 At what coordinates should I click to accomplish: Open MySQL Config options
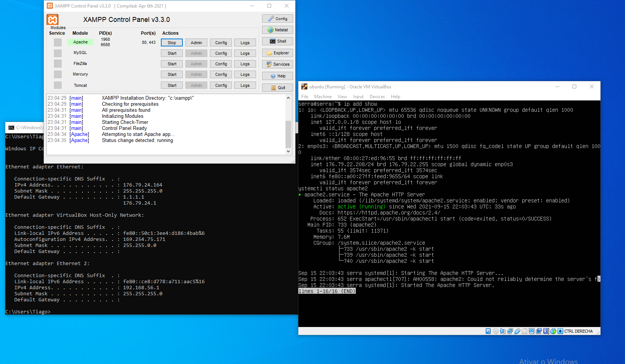coord(221,53)
